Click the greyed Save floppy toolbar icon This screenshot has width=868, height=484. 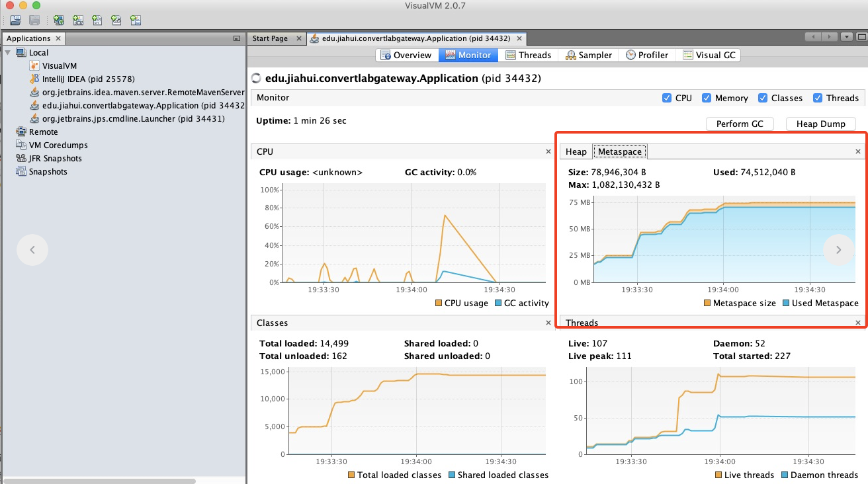(x=34, y=20)
